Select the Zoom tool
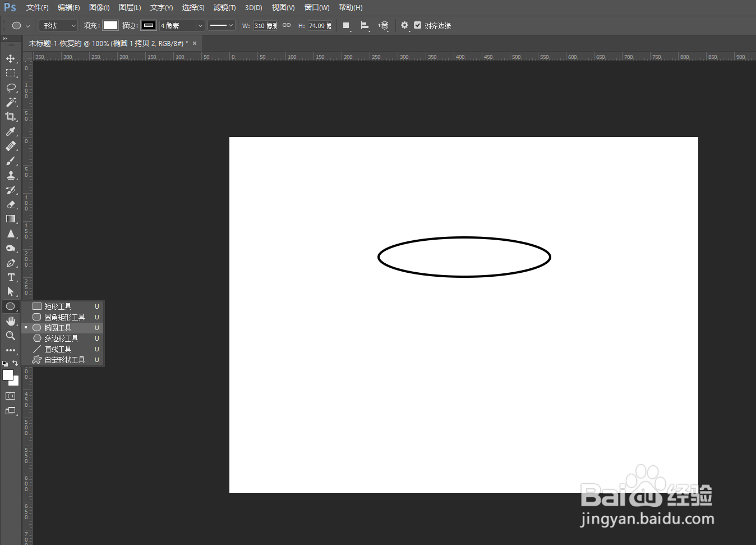 [x=11, y=336]
